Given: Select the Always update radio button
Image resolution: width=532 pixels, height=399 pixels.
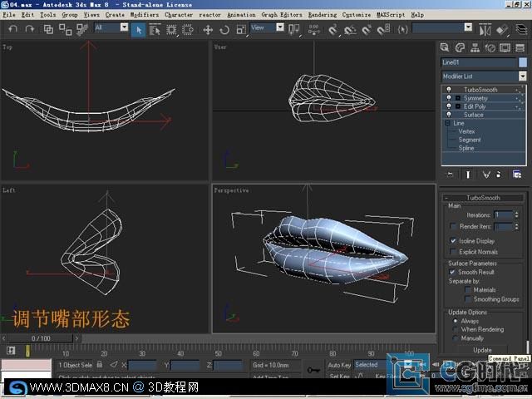Looking at the screenshot, I should pyautogui.click(x=456, y=321).
